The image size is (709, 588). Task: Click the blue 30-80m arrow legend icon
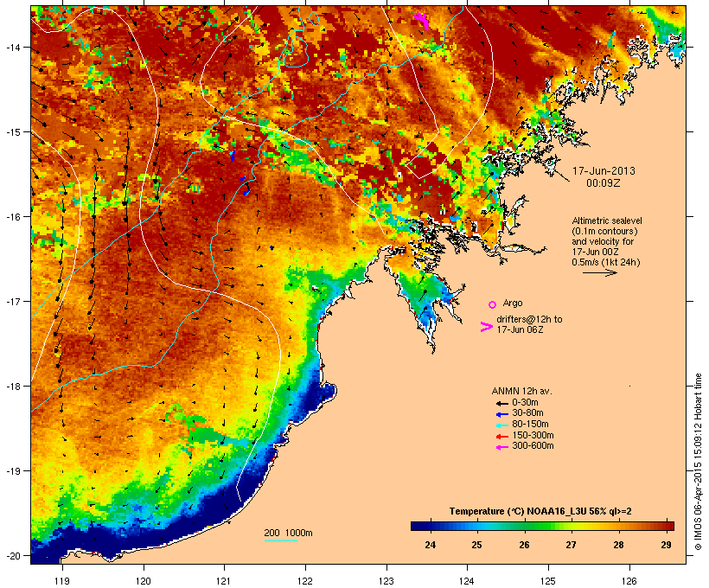click(x=501, y=414)
